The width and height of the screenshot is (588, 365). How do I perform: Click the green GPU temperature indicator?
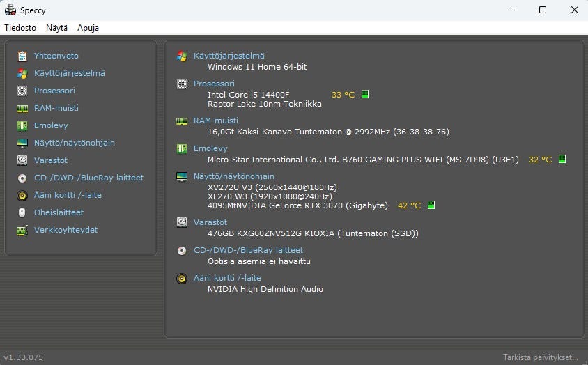pos(431,205)
